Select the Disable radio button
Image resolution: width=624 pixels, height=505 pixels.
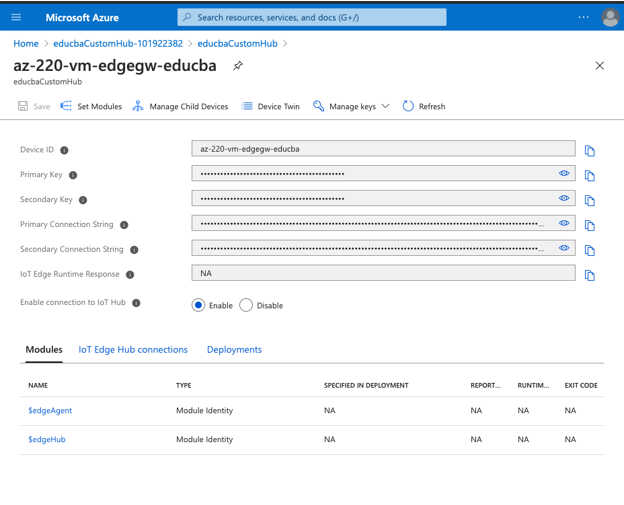[246, 305]
